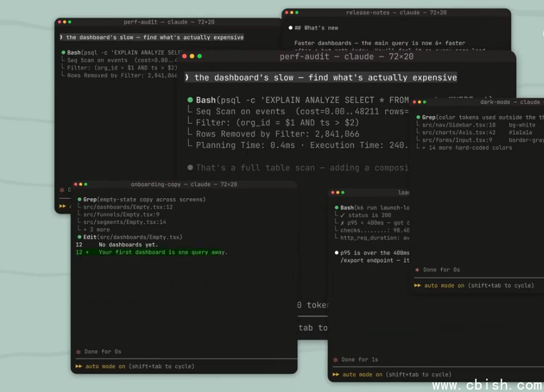
Task: Click 'src/dashboards/Empty.tsx:12' in onboarding-copy window
Action: (128, 207)
